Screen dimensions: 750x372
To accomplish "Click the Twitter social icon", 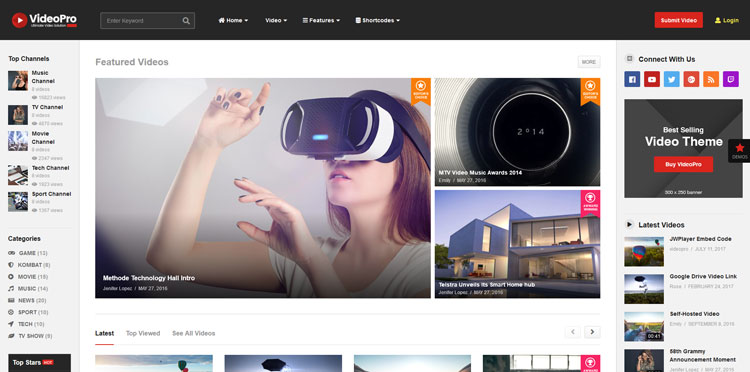I will 671,79.
